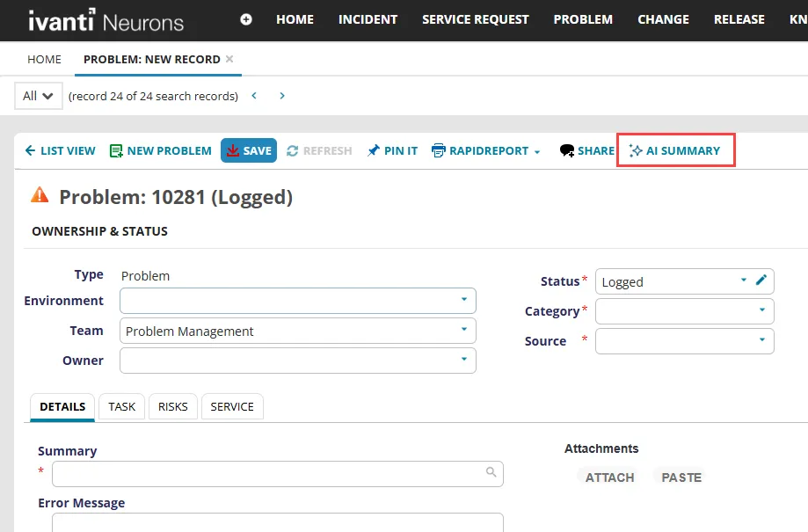This screenshot has width=808, height=532.
Task: Share this problem record
Action: tap(587, 150)
